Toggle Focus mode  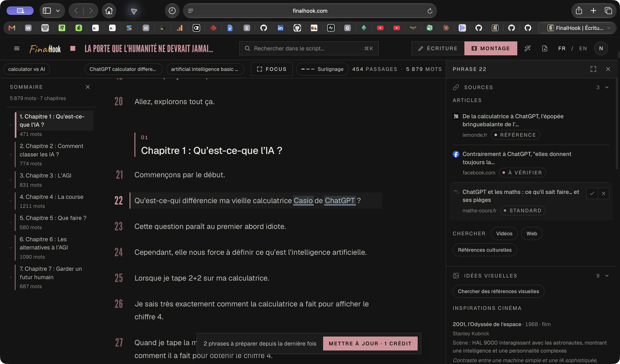click(x=272, y=69)
